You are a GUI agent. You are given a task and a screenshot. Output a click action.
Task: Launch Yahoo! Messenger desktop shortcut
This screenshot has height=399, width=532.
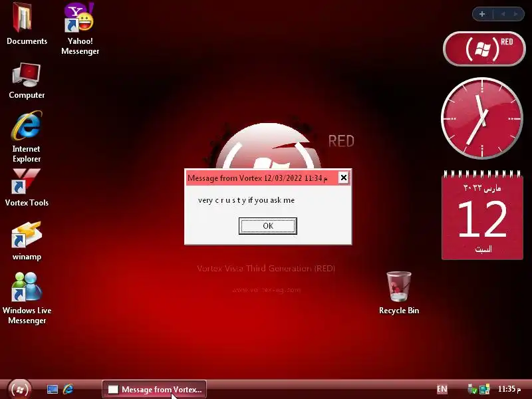(80, 29)
